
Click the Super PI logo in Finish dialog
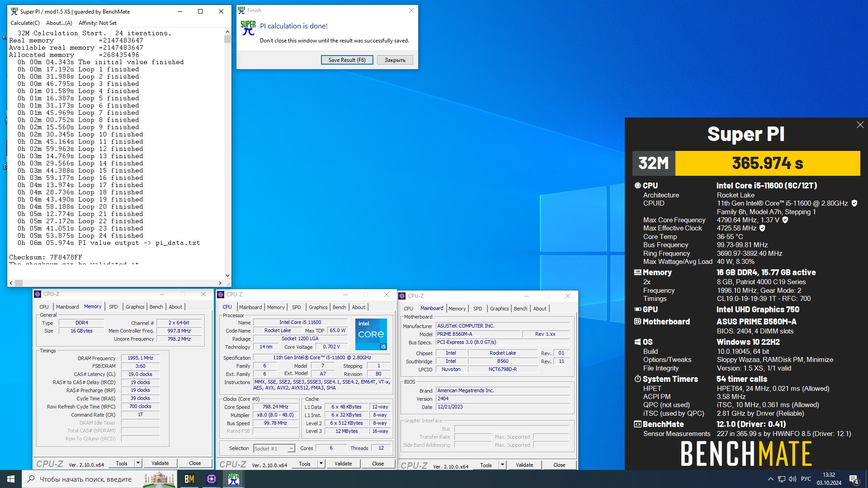[x=248, y=28]
